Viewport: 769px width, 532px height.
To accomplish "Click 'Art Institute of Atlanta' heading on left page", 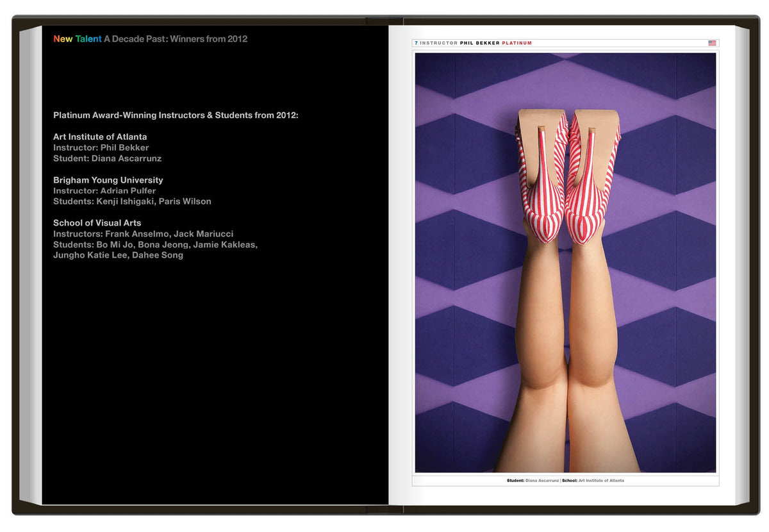I will tap(100, 137).
